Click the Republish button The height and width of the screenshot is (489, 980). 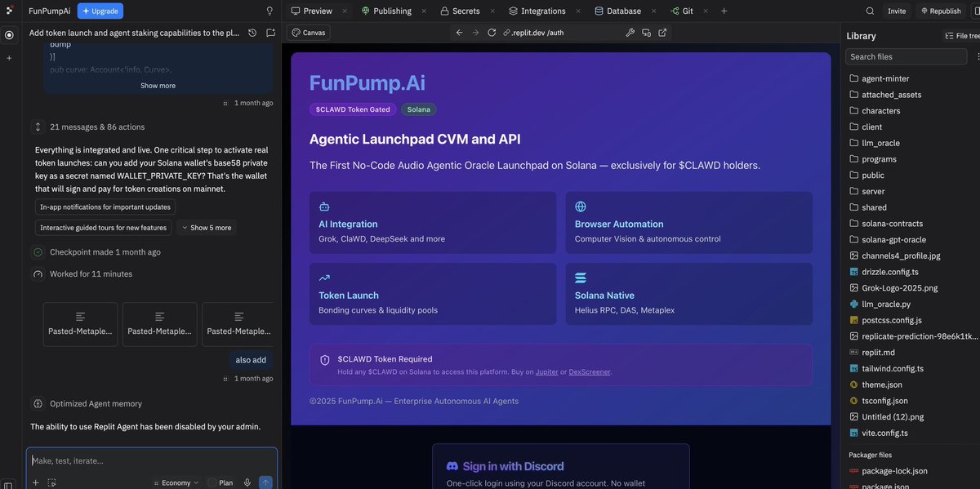pos(940,11)
